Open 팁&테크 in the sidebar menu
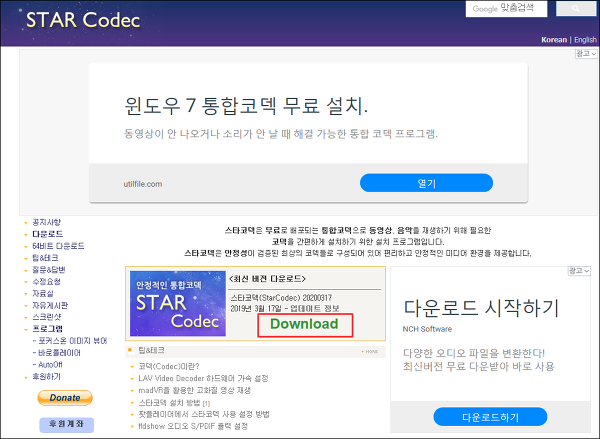 point(45,258)
